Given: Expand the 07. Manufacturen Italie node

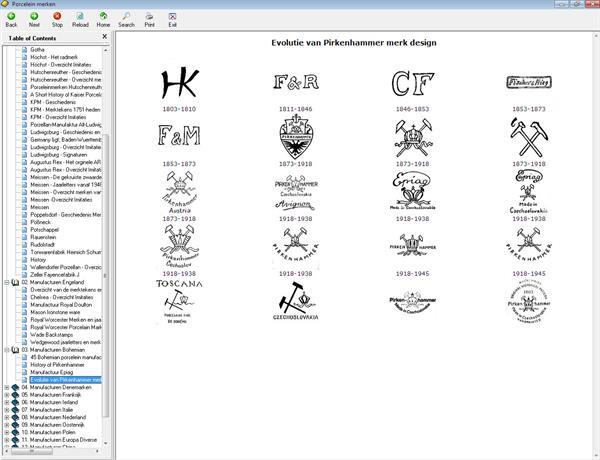Looking at the screenshot, I should coord(7,410).
